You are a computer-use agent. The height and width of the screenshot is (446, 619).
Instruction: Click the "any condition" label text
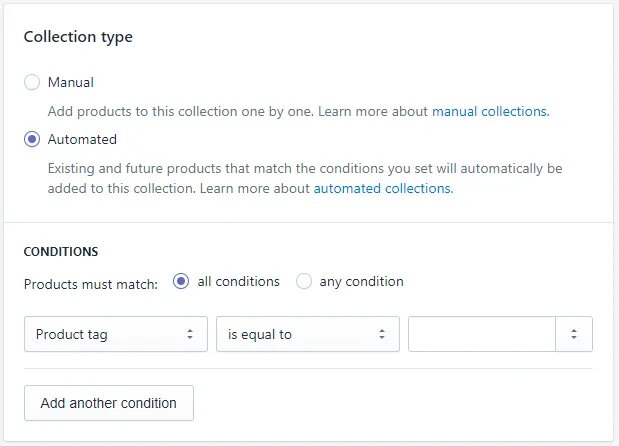(x=361, y=282)
